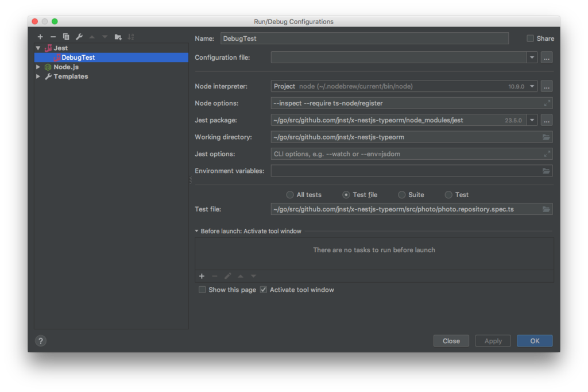Edit the Before launch task pencil icon
Image resolution: width=588 pixels, height=392 pixels.
click(227, 276)
